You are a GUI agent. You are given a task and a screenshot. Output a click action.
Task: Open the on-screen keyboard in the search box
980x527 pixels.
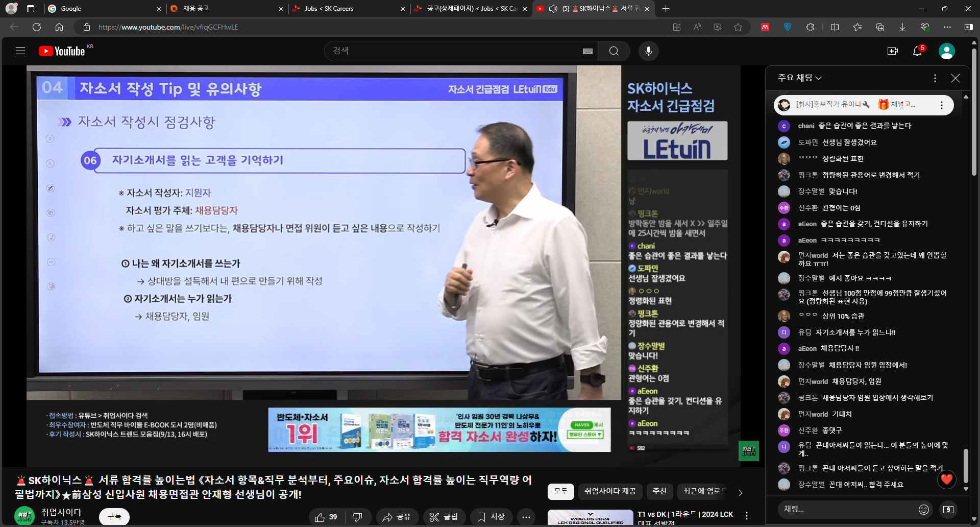tap(587, 51)
